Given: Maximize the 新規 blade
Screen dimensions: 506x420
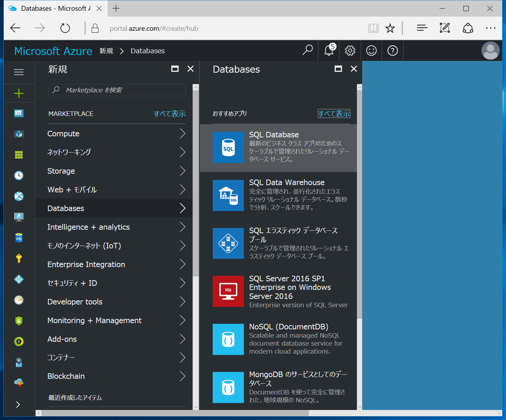Looking at the screenshot, I should click(x=175, y=69).
